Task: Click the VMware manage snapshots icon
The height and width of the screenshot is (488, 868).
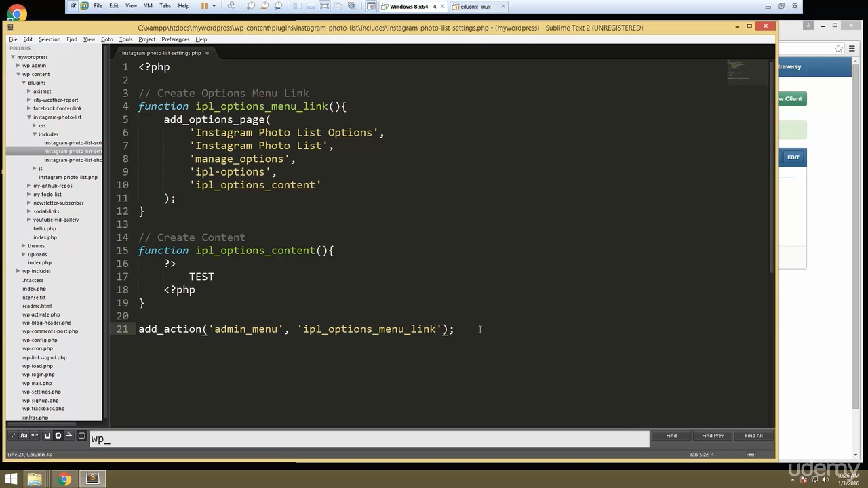Action: [x=278, y=6]
